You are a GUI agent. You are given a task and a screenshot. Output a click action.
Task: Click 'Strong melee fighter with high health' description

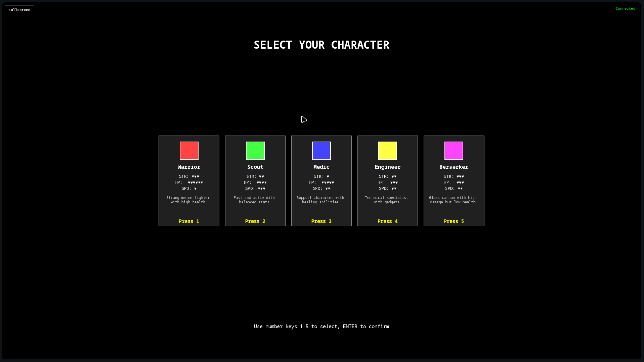point(188,200)
